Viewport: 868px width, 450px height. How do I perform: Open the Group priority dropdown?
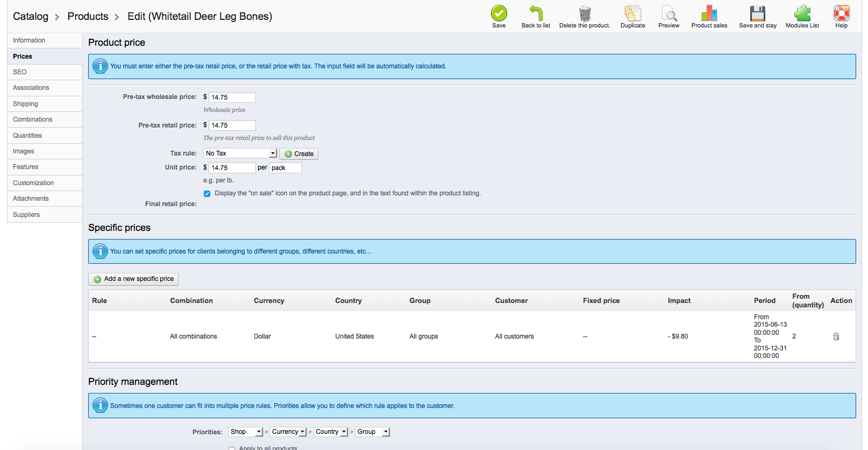pyautogui.click(x=373, y=432)
